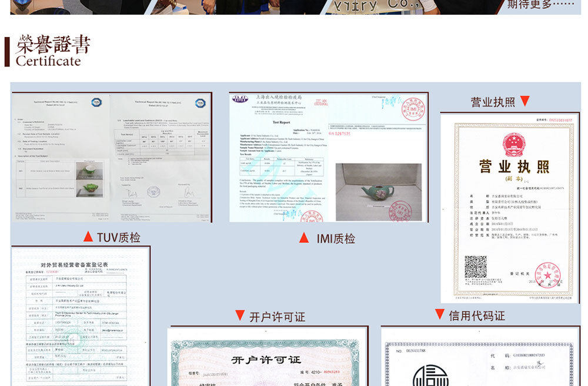Screen dimensions: 588x386
Task: Open the TUV quality inspection report image
Action: pyautogui.click(x=112, y=157)
